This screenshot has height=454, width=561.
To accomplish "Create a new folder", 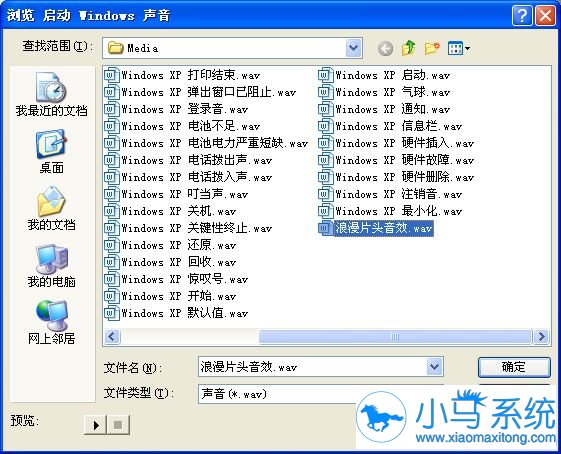I will point(432,48).
